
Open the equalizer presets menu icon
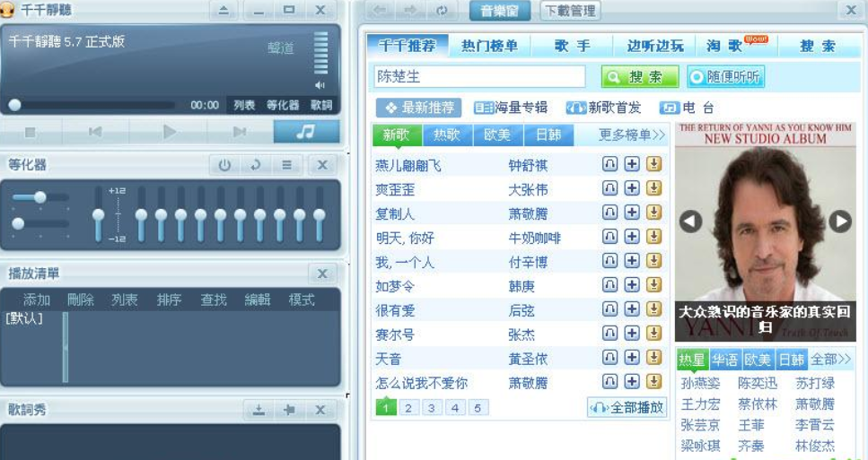click(286, 165)
